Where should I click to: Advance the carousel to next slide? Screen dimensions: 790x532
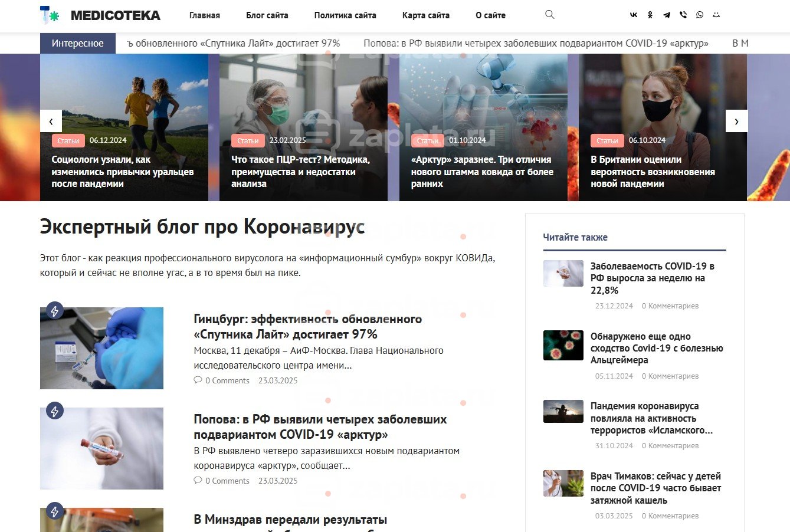[736, 121]
